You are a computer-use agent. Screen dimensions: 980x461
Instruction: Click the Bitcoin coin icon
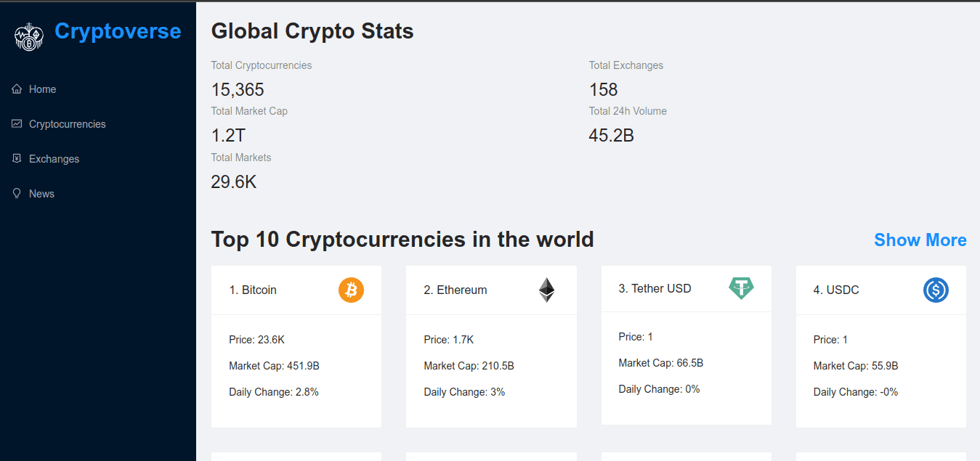[351, 290]
